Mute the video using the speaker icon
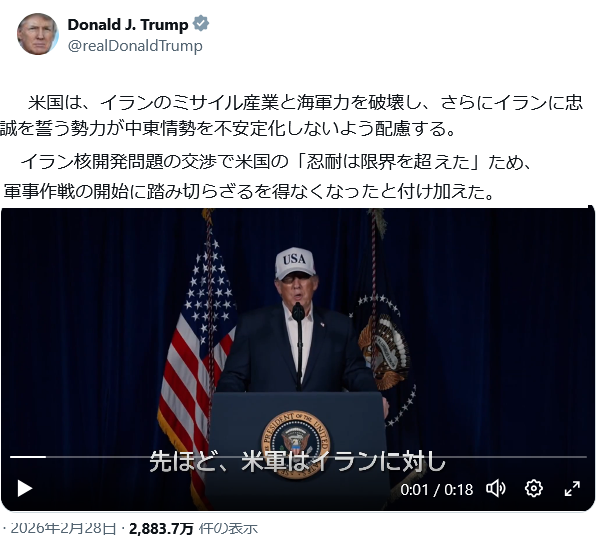 pyautogui.click(x=496, y=488)
